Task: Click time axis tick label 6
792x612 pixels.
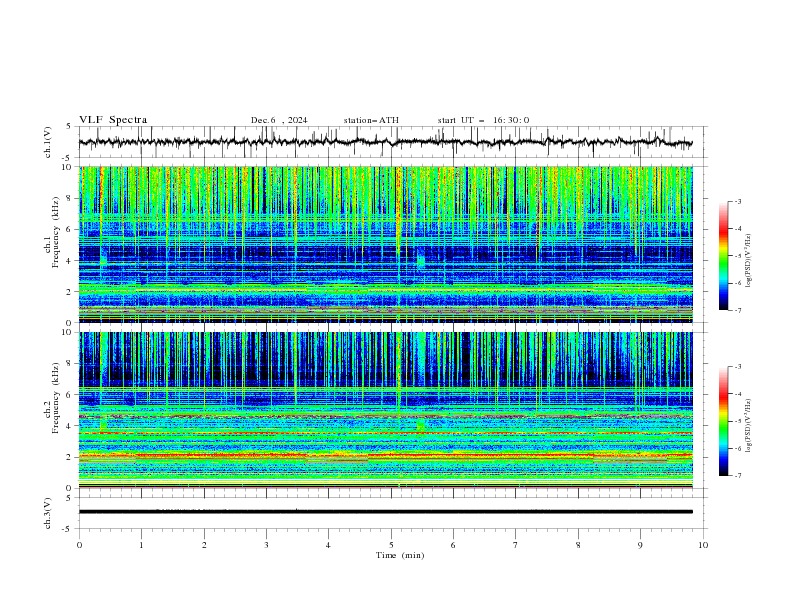Action: pos(453,545)
